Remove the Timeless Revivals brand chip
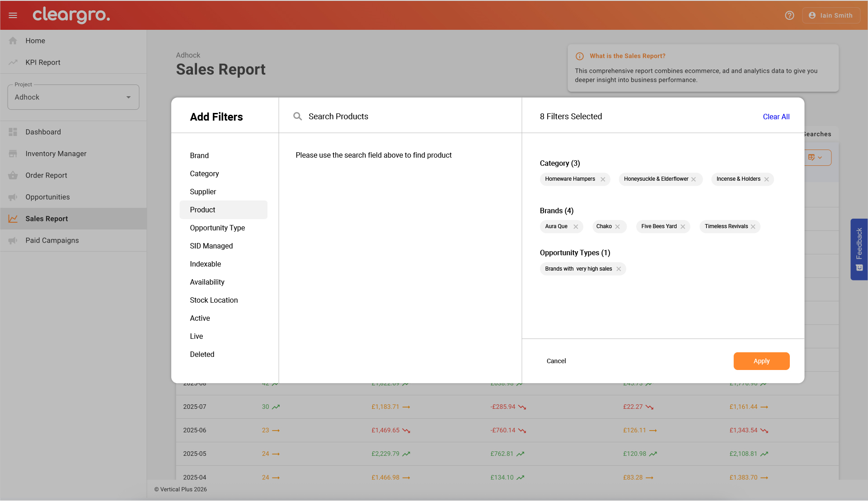Screen dimensions: 868x501 tap(753, 227)
